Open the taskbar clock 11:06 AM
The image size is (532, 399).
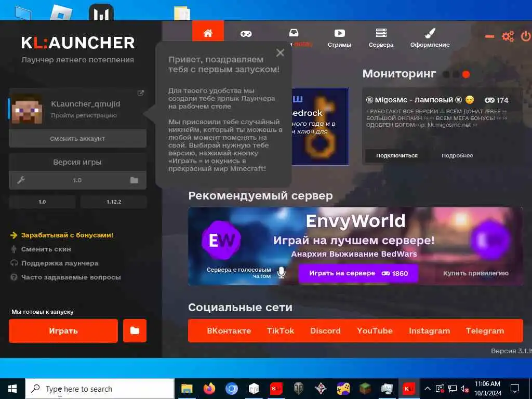click(x=487, y=389)
